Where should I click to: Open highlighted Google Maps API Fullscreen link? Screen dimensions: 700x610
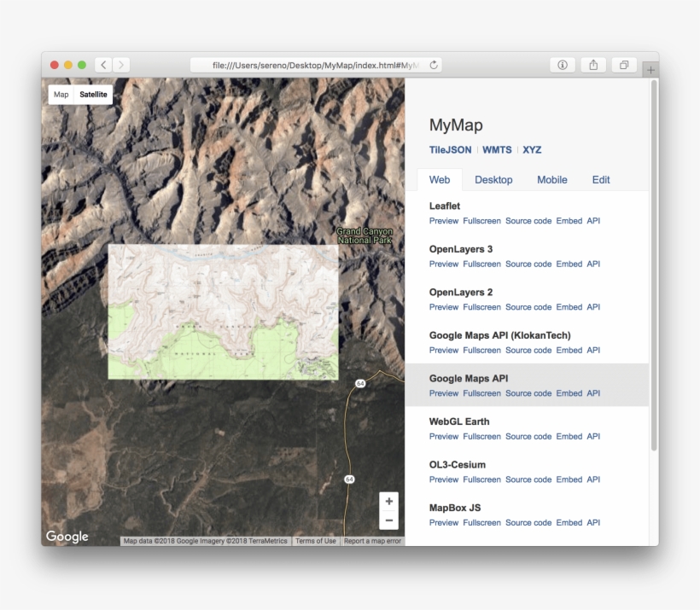pos(481,393)
